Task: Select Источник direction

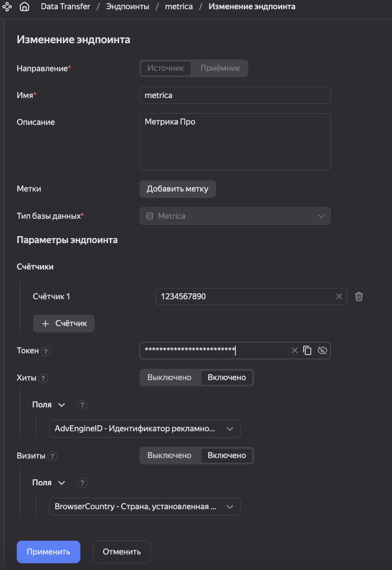Action: (166, 68)
